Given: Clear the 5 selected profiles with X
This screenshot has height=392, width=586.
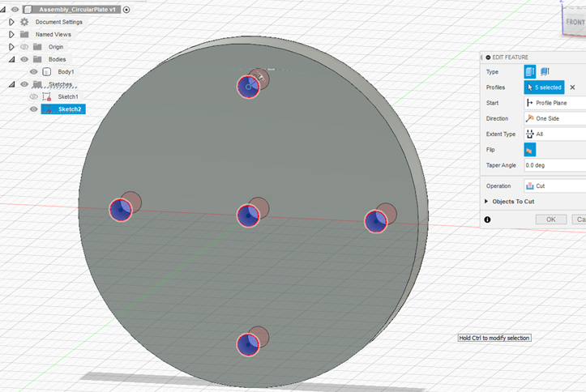Looking at the screenshot, I should pyautogui.click(x=572, y=87).
